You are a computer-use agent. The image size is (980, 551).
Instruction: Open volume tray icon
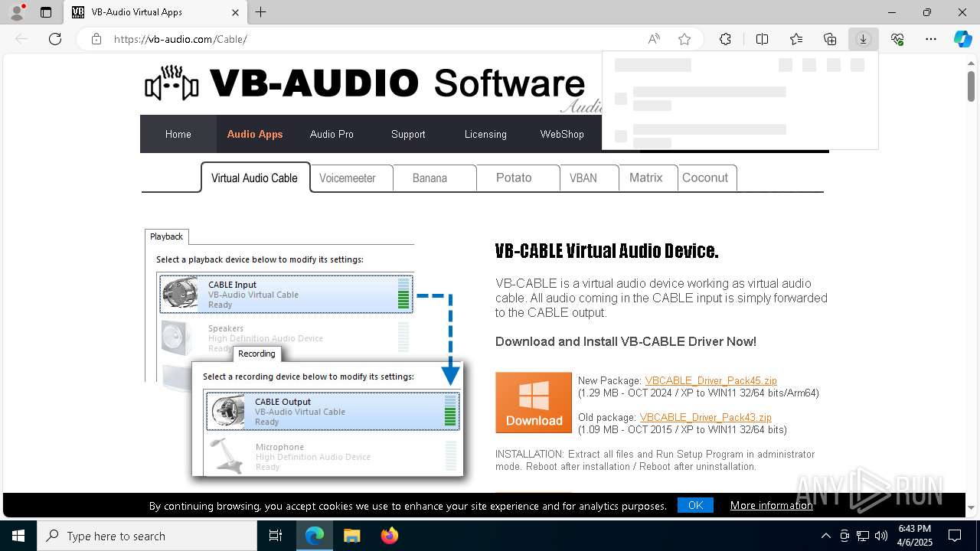tap(881, 536)
